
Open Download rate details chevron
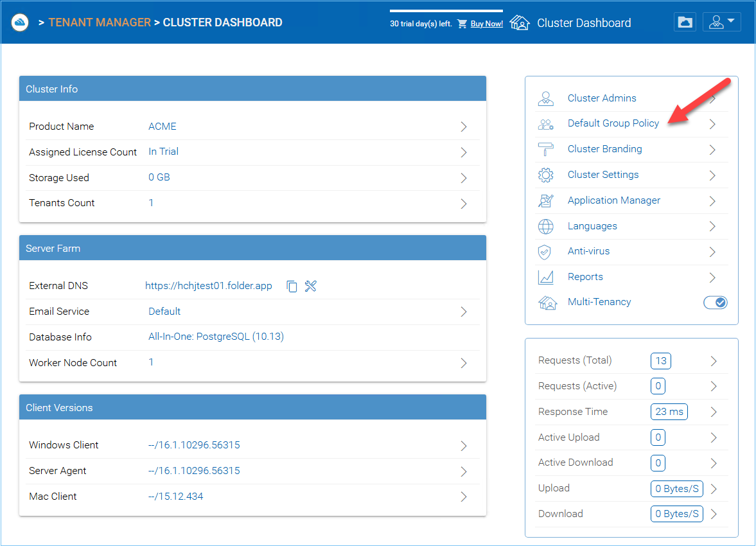pyautogui.click(x=714, y=514)
